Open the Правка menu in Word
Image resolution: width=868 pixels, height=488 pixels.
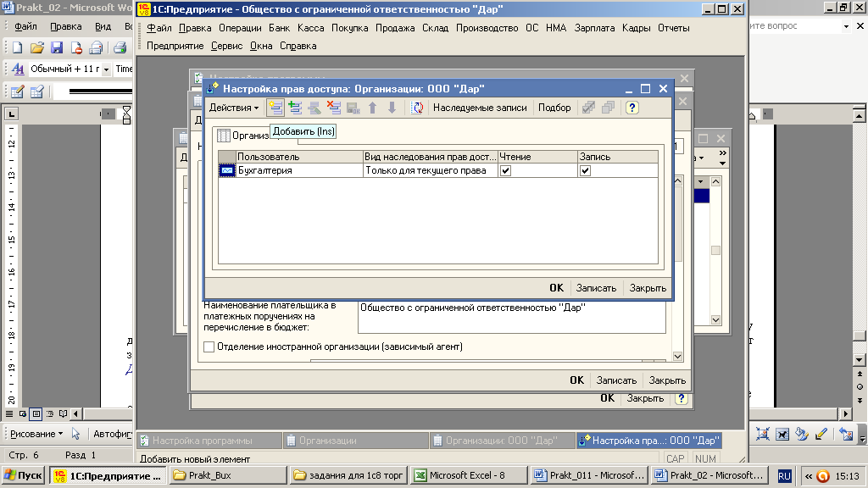tap(65, 26)
